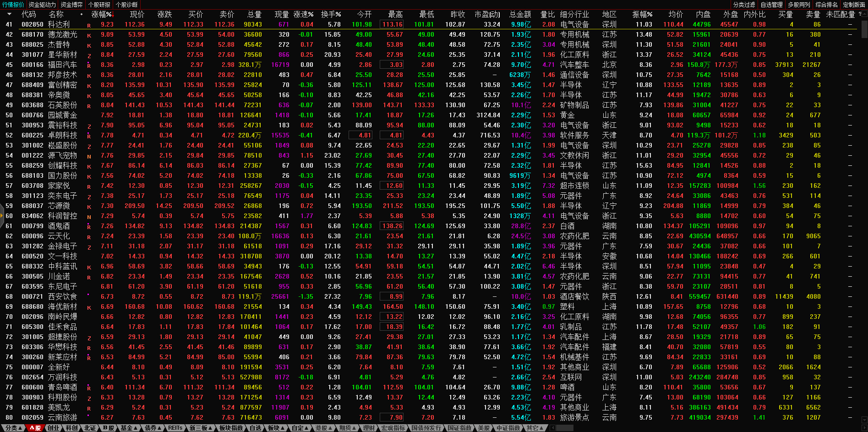Click the R marker beside 科达利
This screenshot has height=432, width=868.
(x=89, y=25)
